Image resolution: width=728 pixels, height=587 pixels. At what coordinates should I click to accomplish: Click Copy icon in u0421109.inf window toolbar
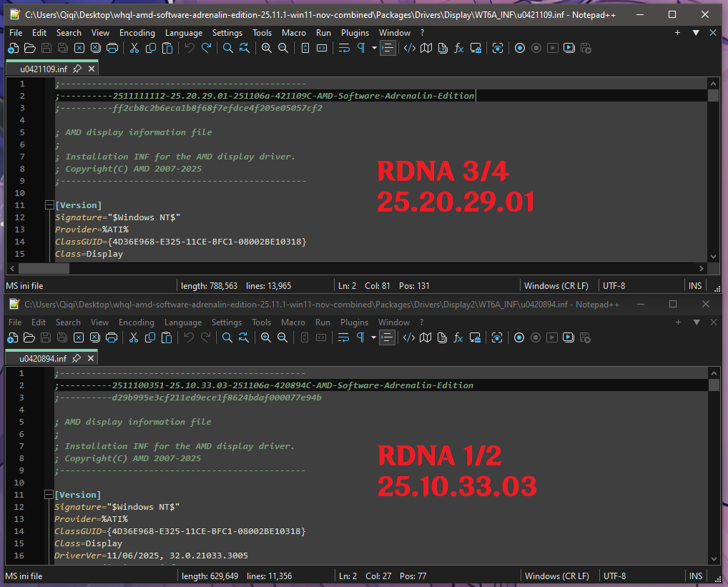point(150,48)
